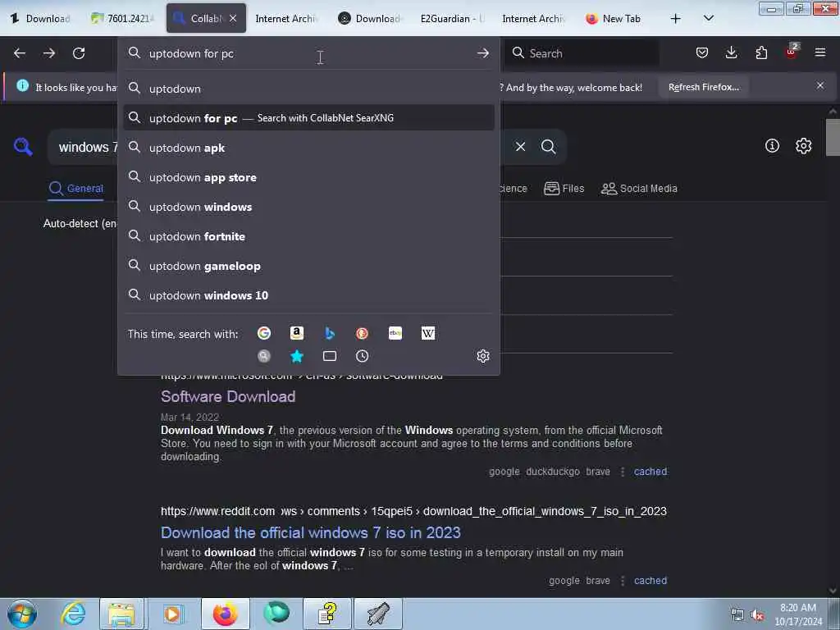The width and height of the screenshot is (840, 630).
Task: Open the extensions puzzle icon
Action: coord(761,52)
